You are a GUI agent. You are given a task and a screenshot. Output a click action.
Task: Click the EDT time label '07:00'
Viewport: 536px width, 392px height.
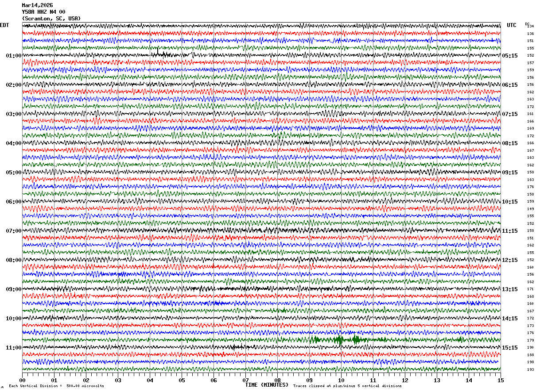(x=13, y=231)
